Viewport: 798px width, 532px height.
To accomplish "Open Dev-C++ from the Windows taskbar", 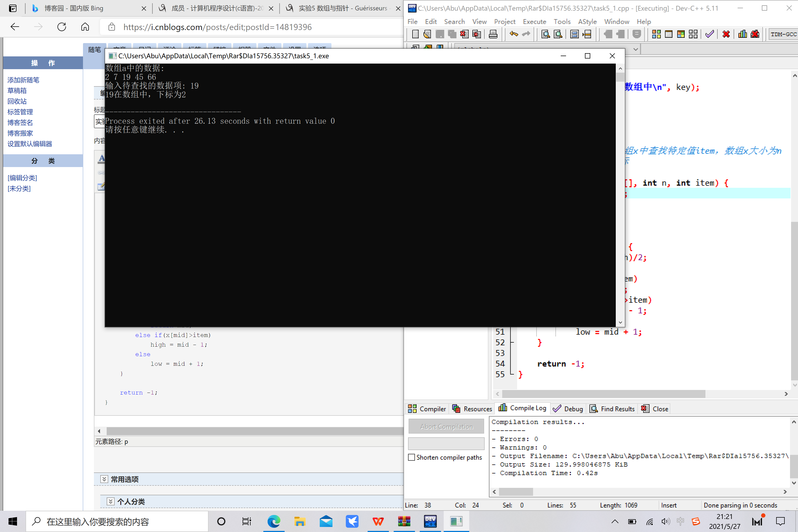I will (430, 521).
